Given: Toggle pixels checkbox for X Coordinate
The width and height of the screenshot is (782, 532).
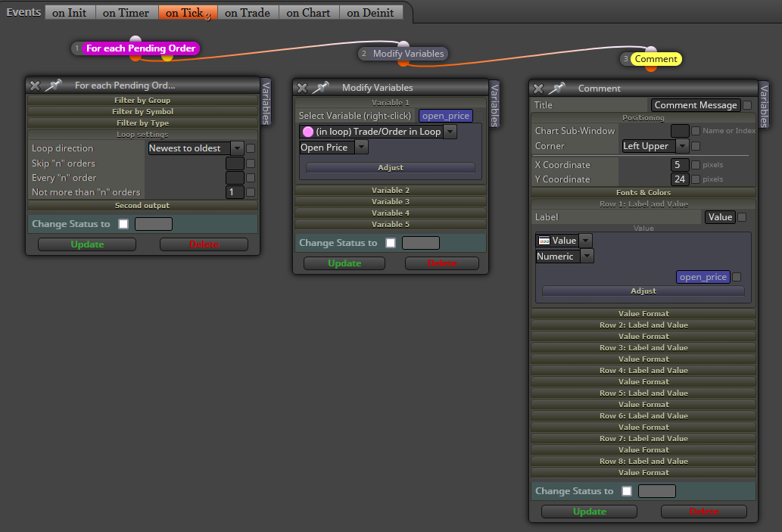Looking at the screenshot, I should [x=696, y=165].
